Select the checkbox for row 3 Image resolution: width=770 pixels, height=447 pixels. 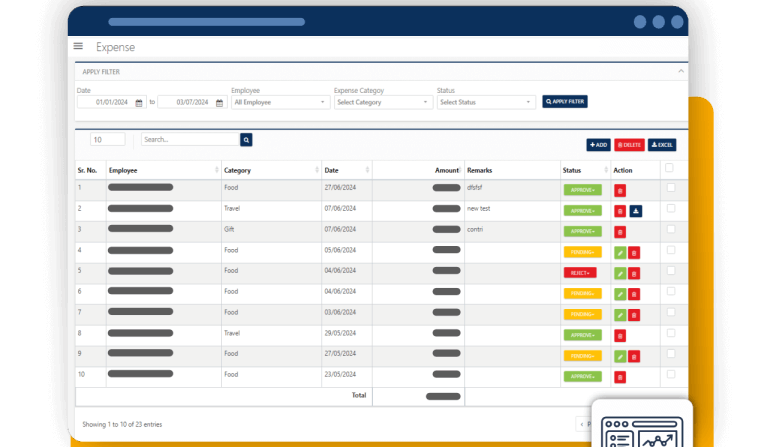pyautogui.click(x=671, y=229)
